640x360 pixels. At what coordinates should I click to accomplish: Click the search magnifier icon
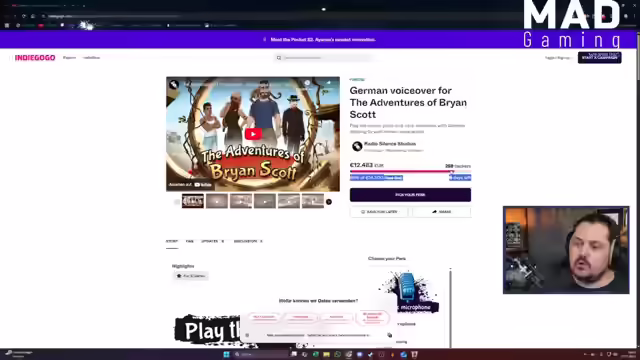point(279,58)
